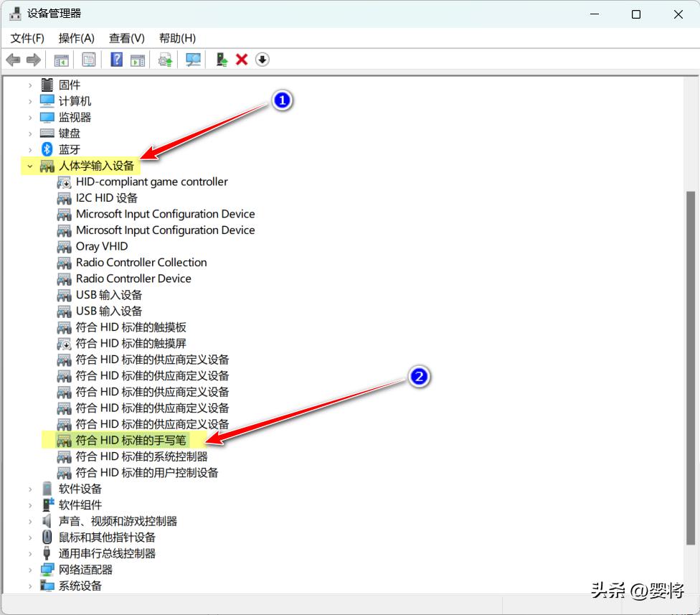Viewport: 700px width, 615px height.
Task: Click the add legacy hardware toolbar icon
Action: click(222, 60)
